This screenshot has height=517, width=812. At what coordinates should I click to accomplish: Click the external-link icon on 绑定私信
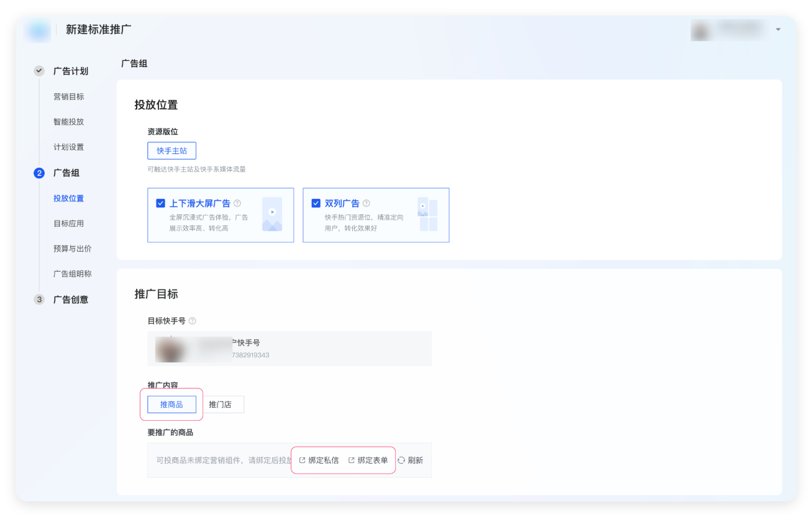pos(301,460)
